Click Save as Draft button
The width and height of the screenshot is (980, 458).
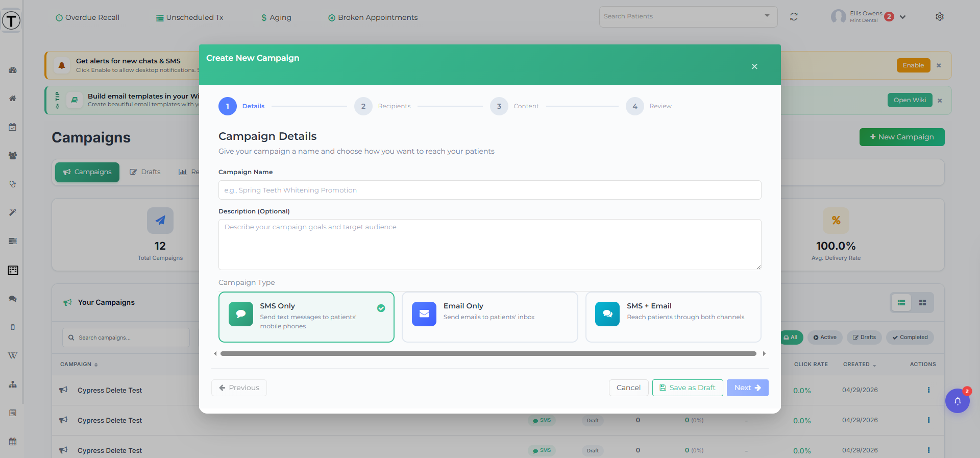pyautogui.click(x=688, y=388)
